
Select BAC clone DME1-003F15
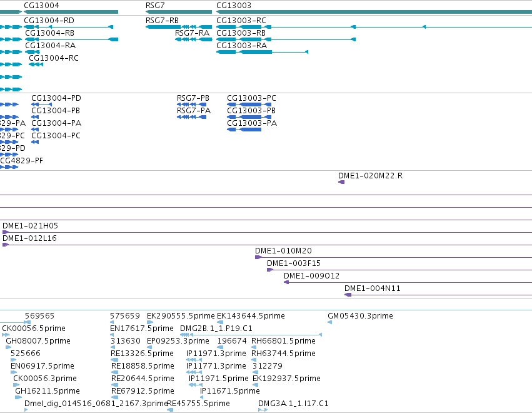294,263
